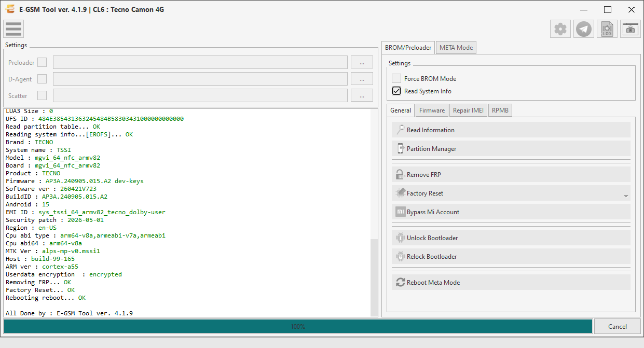The height and width of the screenshot is (348, 644).
Task: Click the Remove FRP button
Action: click(x=511, y=174)
